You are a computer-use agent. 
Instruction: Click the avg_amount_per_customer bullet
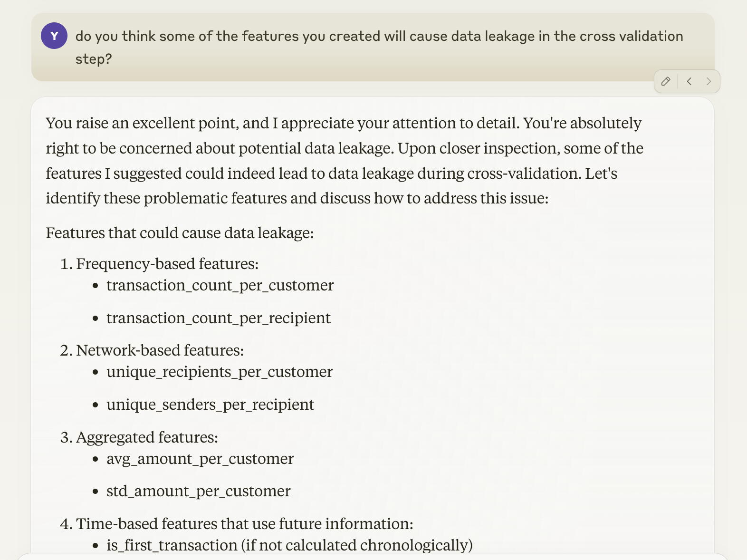pos(200,459)
